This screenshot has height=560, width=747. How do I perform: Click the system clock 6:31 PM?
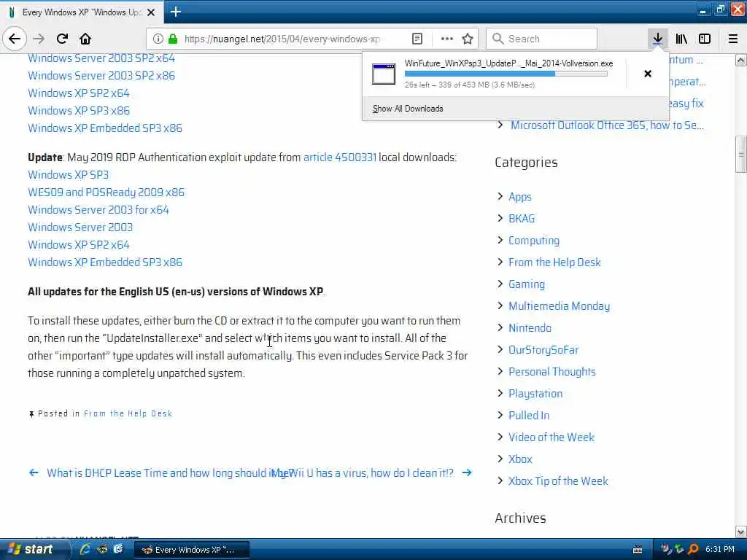pyautogui.click(x=720, y=550)
